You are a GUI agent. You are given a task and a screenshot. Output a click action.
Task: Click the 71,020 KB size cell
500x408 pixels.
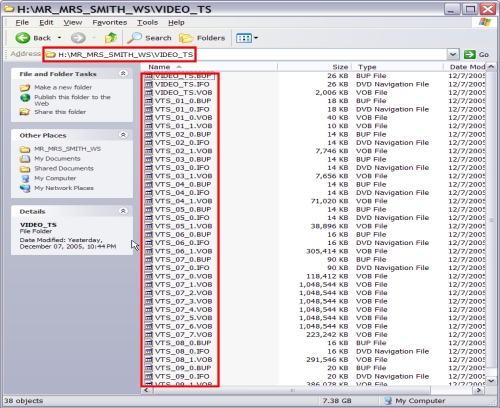(329, 201)
